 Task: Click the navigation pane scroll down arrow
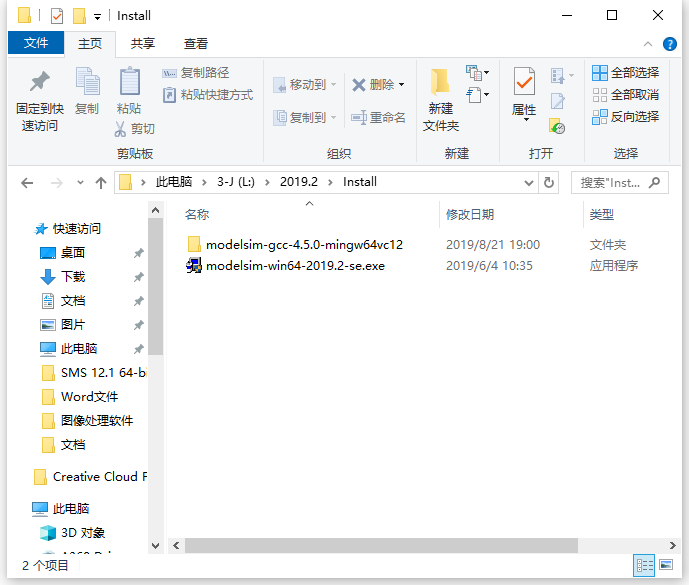pos(155,546)
